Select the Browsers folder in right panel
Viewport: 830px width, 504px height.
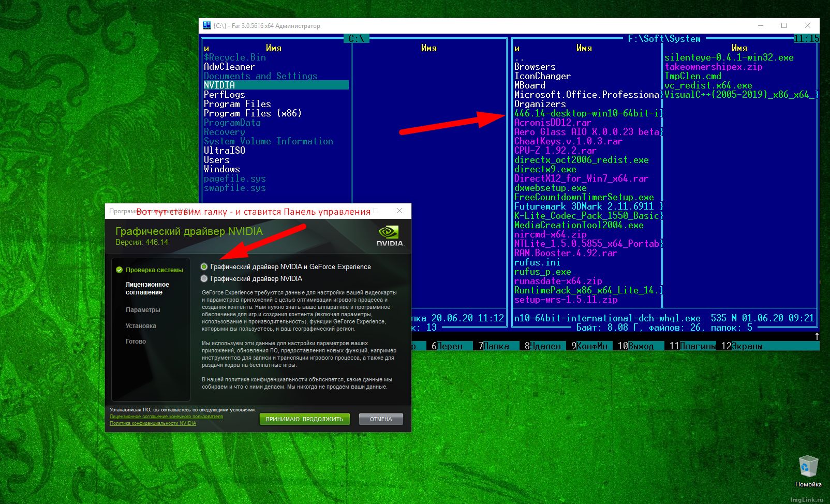pyautogui.click(x=535, y=67)
